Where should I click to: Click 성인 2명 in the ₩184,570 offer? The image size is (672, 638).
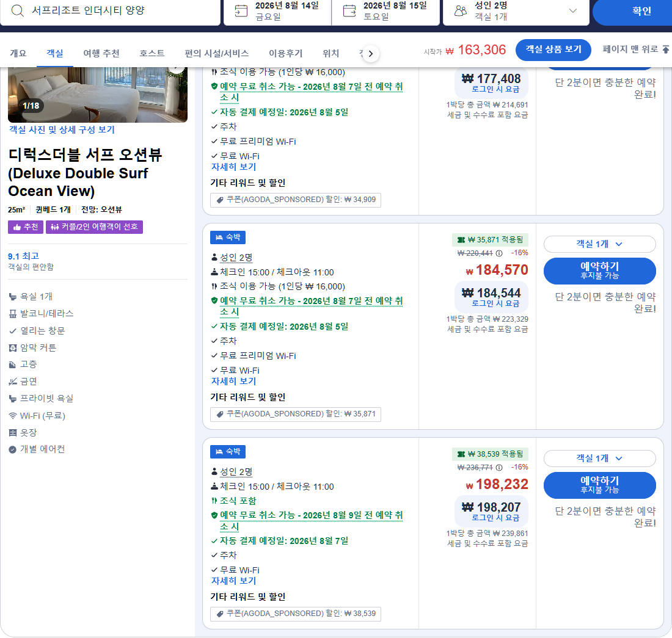(236, 258)
